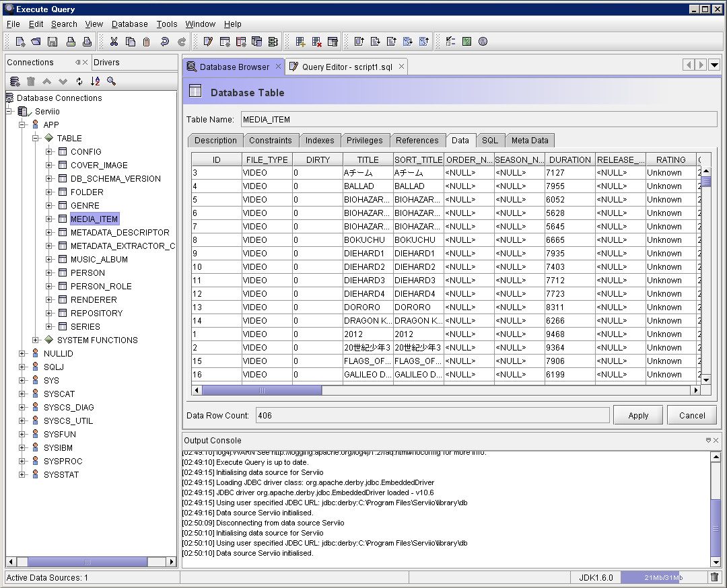Open the tab list dropdown arrow
This screenshot has width=727, height=588.
coord(714,65)
